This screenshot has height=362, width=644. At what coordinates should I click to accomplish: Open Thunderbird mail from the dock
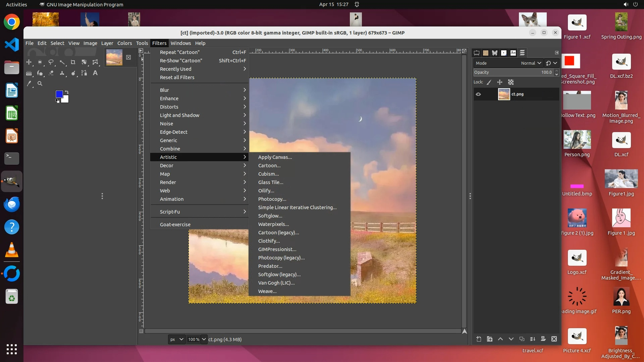(12, 204)
